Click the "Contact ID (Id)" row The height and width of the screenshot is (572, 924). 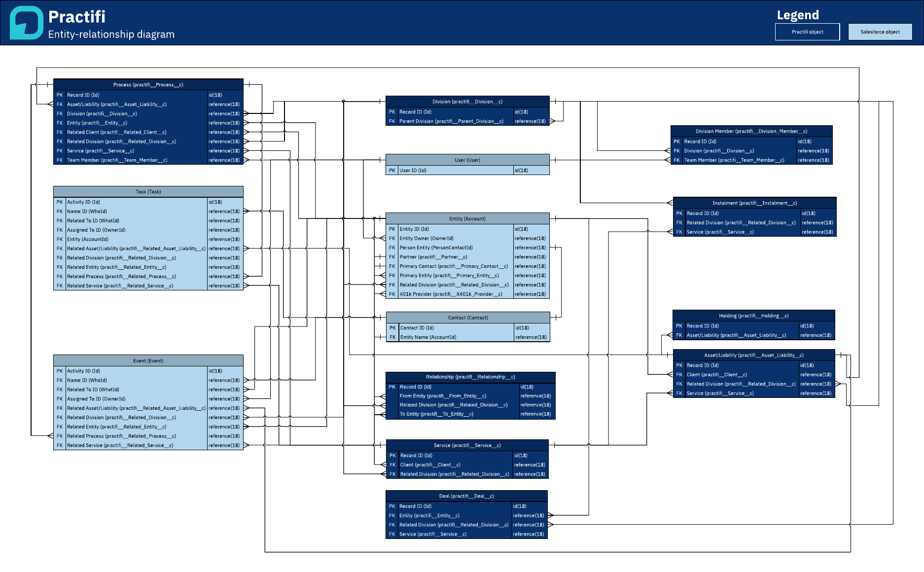[x=468, y=328]
